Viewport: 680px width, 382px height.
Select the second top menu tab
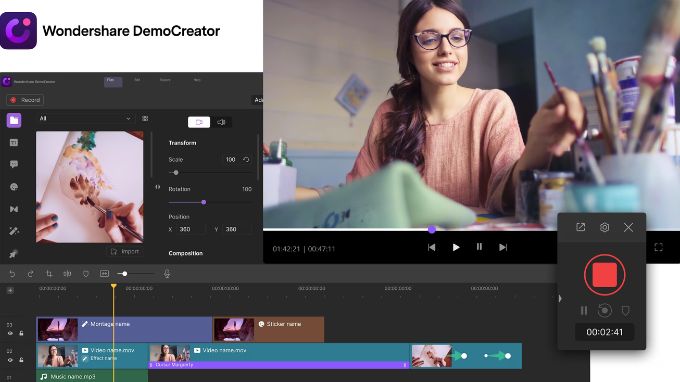[137, 80]
